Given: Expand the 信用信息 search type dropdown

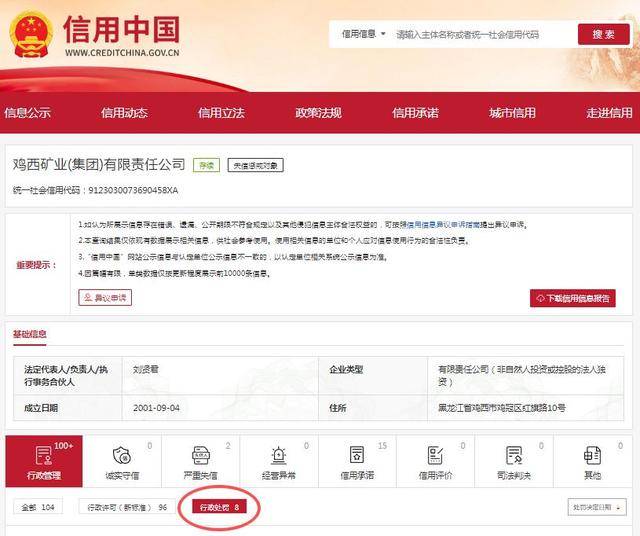Looking at the screenshot, I should click(x=364, y=34).
